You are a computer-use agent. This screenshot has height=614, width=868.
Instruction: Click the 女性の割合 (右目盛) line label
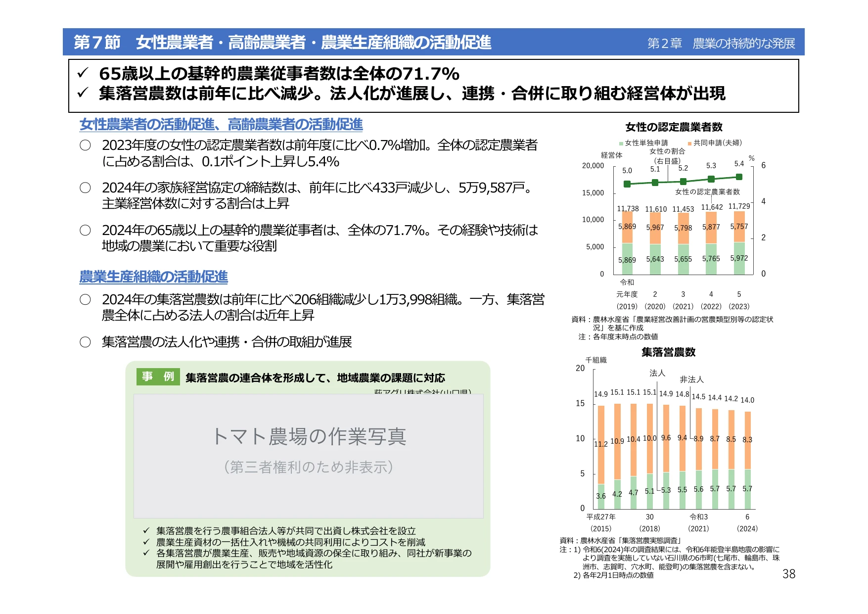tap(667, 156)
